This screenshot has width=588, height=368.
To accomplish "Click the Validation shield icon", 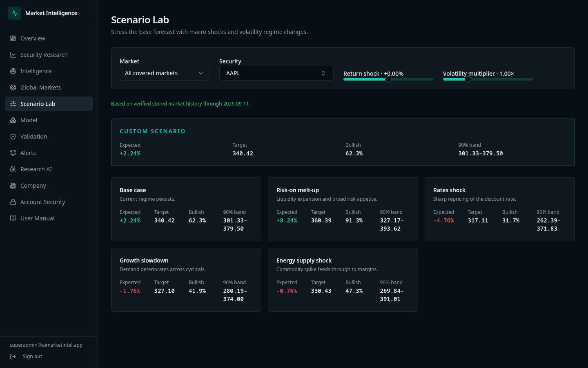I will 13,137.
